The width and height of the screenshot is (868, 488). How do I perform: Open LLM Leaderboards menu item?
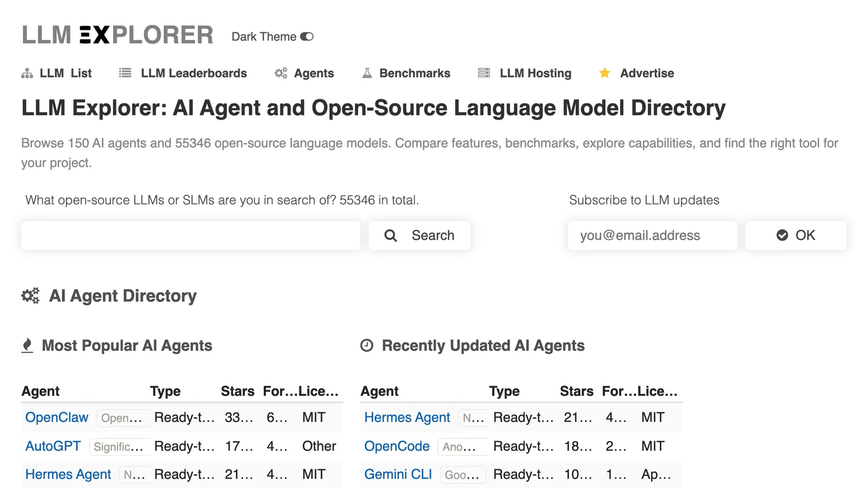(194, 73)
